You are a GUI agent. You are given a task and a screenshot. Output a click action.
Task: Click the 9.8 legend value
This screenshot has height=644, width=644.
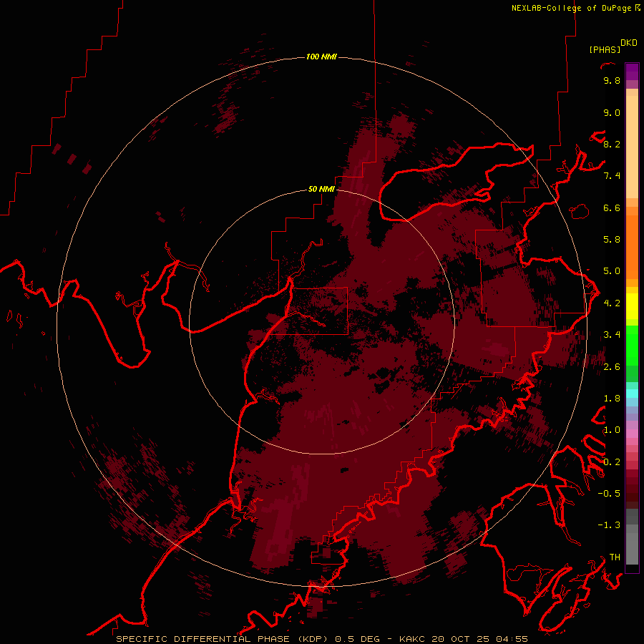click(x=612, y=80)
